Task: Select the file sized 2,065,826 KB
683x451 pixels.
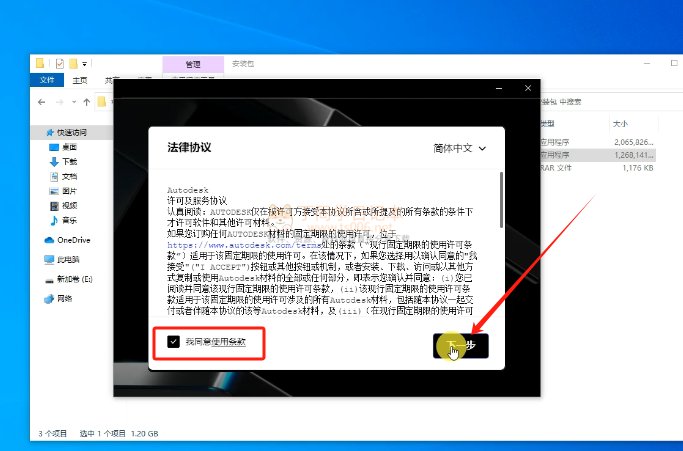Action: pyautogui.click(x=598, y=142)
